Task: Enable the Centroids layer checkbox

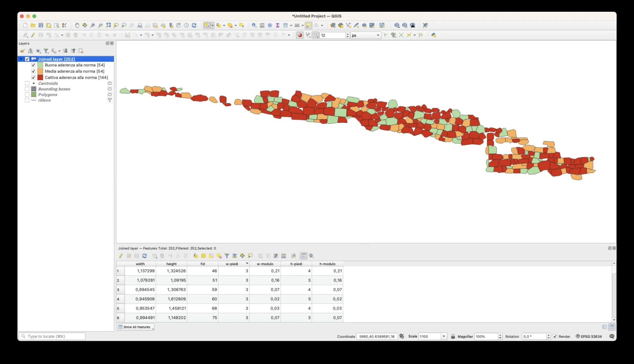Action: click(27, 83)
